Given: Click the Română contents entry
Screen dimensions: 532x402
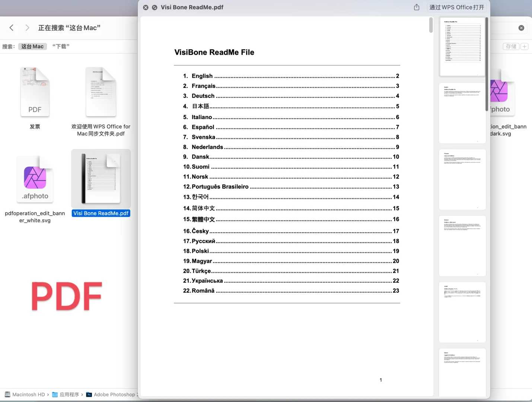Looking at the screenshot, I should coord(291,291).
